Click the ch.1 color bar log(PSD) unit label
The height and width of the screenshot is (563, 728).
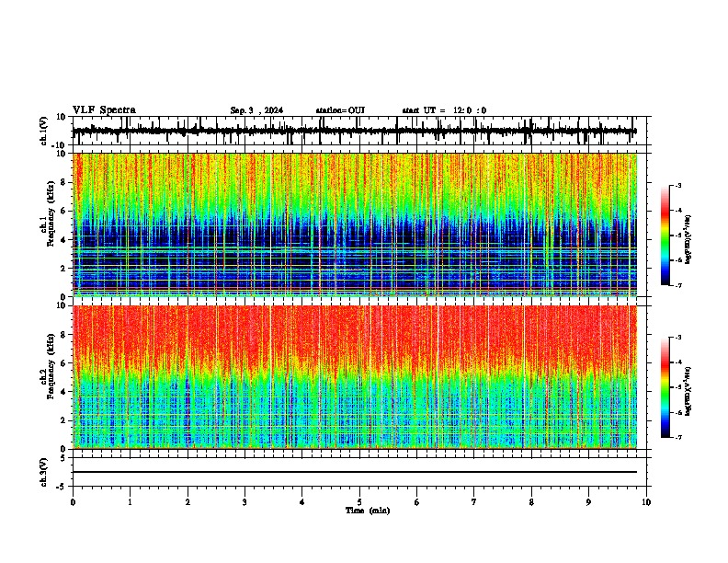[x=688, y=239]
